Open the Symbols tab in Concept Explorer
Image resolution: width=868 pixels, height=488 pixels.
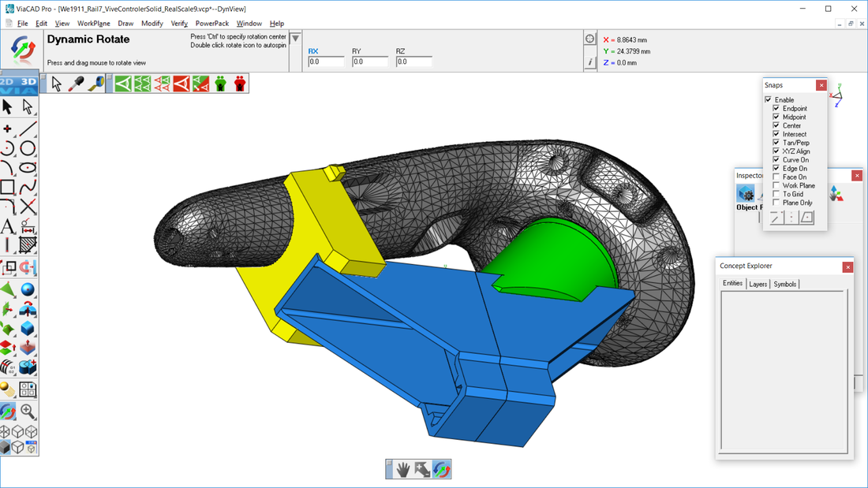point(784,284)
